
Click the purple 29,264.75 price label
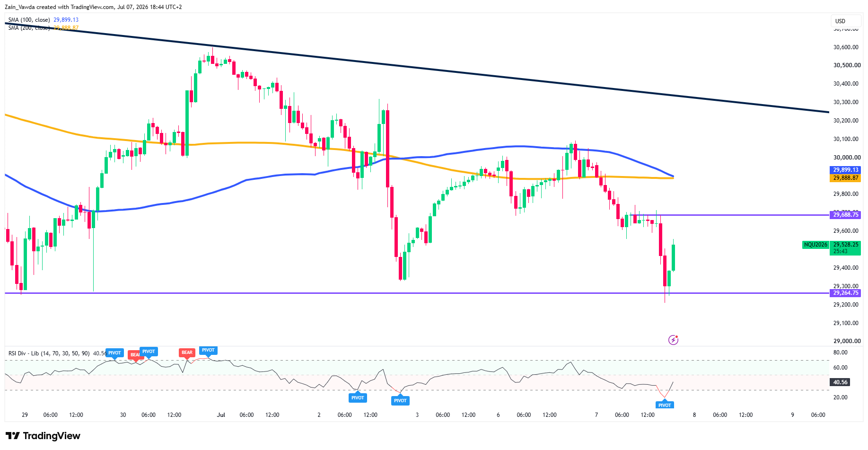pos(845,293)
